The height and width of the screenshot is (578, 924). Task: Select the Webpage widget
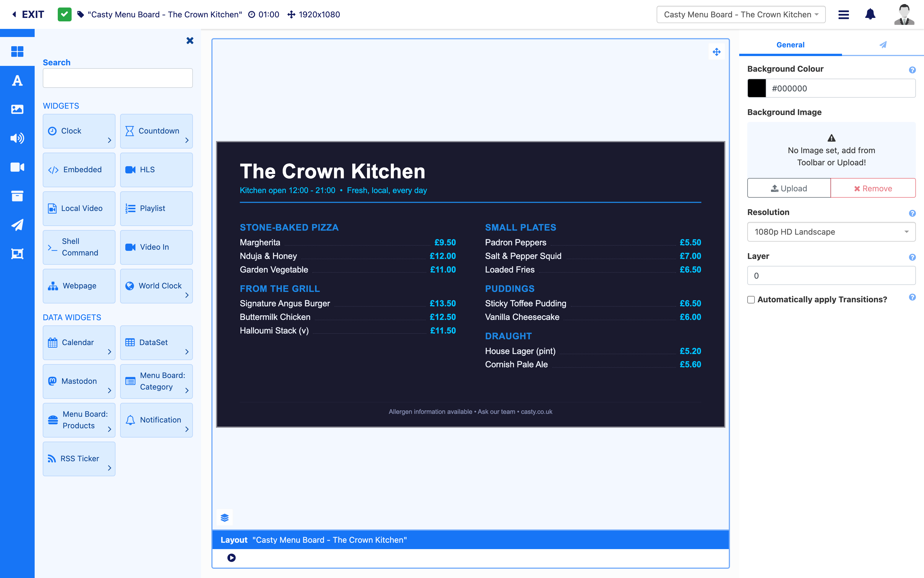point(79,286)
